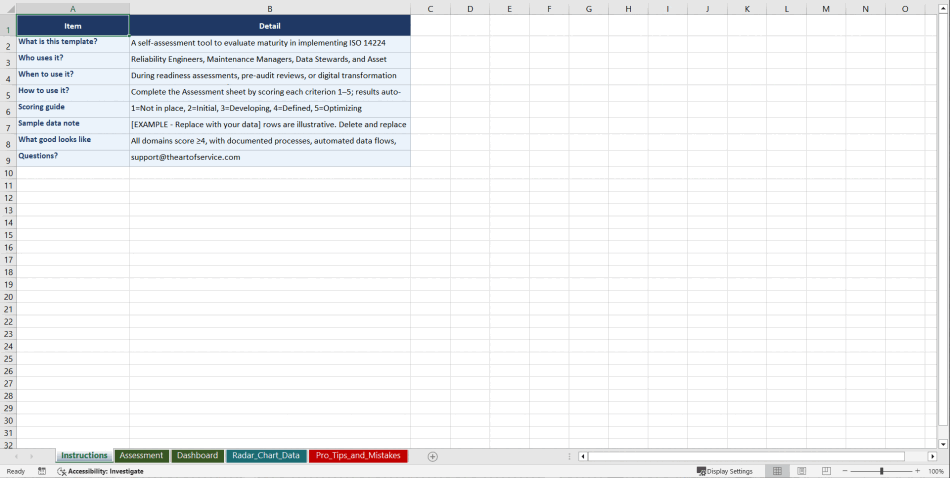Image resolution: width=950 pixels, height=478 pixels.
Task: Click the vertical scrollbar down arrow
Action: (943, 443)
